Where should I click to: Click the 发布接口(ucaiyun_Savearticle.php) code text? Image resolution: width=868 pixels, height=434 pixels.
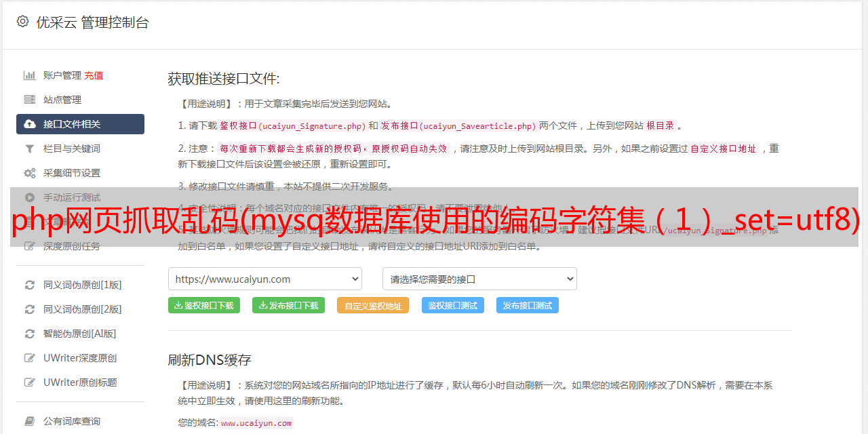pyautogui.click(x=459, y=125)
